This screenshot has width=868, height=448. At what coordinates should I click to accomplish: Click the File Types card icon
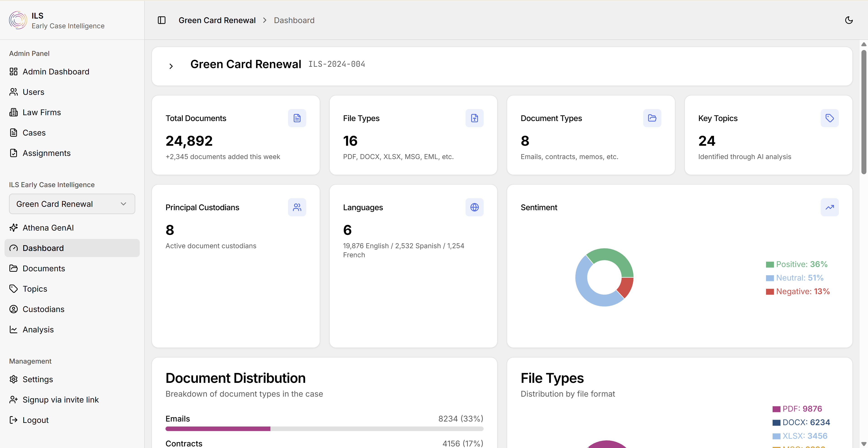pyautogui.click(x=474, y=118)
